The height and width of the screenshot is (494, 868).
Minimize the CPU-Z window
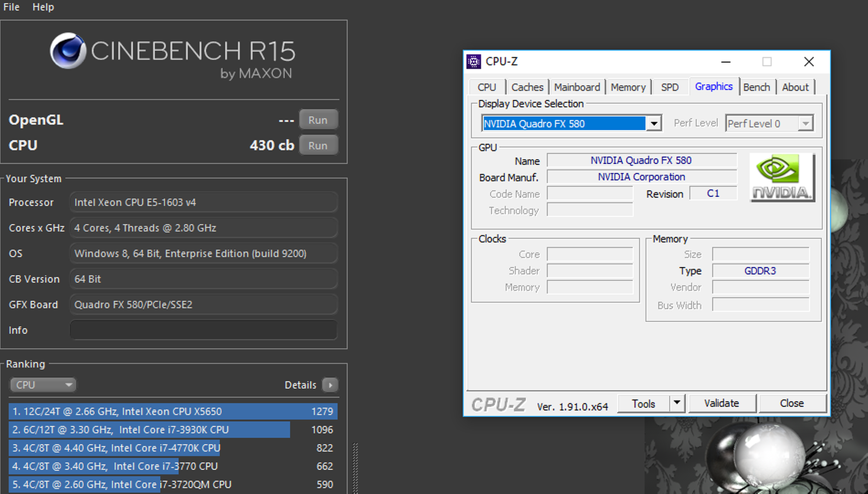[x=726, y=62]
